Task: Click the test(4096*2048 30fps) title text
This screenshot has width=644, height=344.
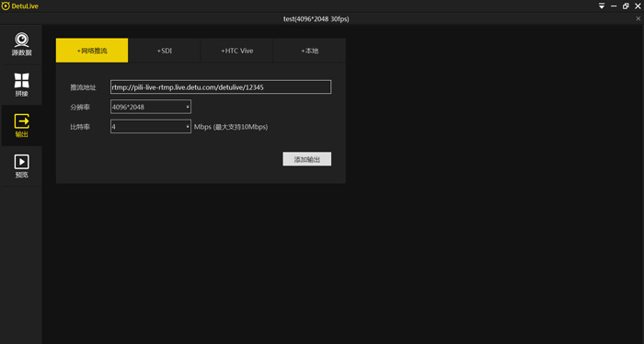Action: 316,19
